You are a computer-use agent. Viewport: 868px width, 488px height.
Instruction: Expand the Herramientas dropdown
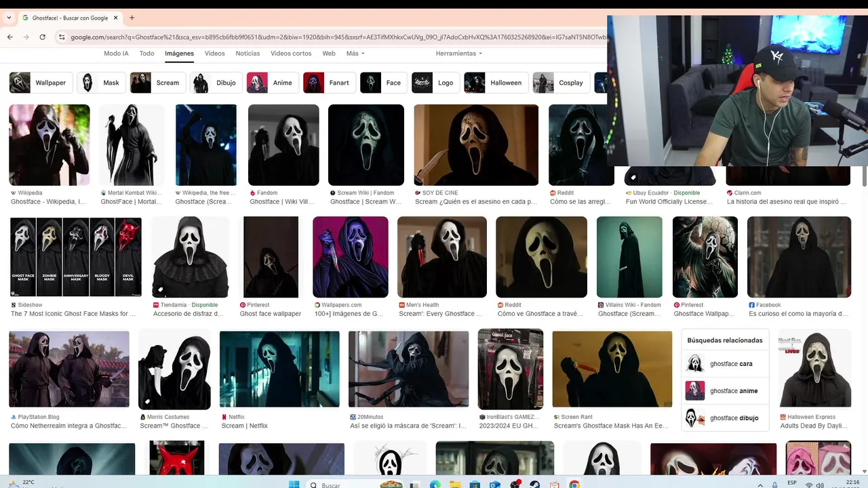459,54
